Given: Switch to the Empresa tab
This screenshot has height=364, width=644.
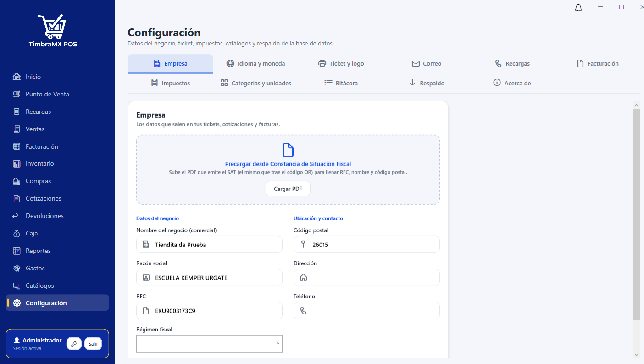Looking at the screenshot, I should [170, 64].
